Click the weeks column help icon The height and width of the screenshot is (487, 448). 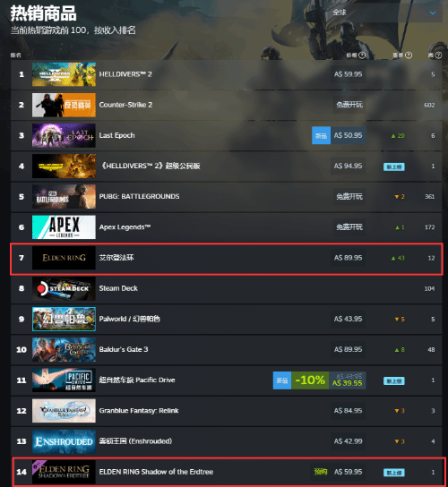tap(438, 56)
